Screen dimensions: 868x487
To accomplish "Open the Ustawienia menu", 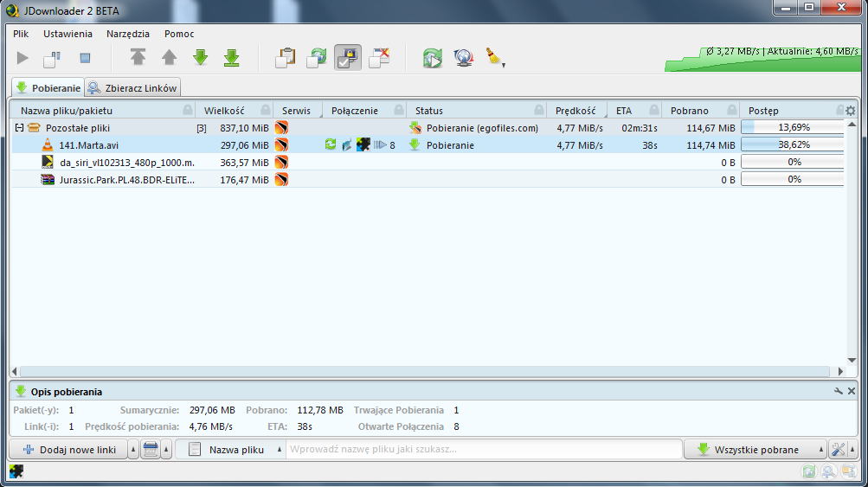I will click(x=68, y=34).
